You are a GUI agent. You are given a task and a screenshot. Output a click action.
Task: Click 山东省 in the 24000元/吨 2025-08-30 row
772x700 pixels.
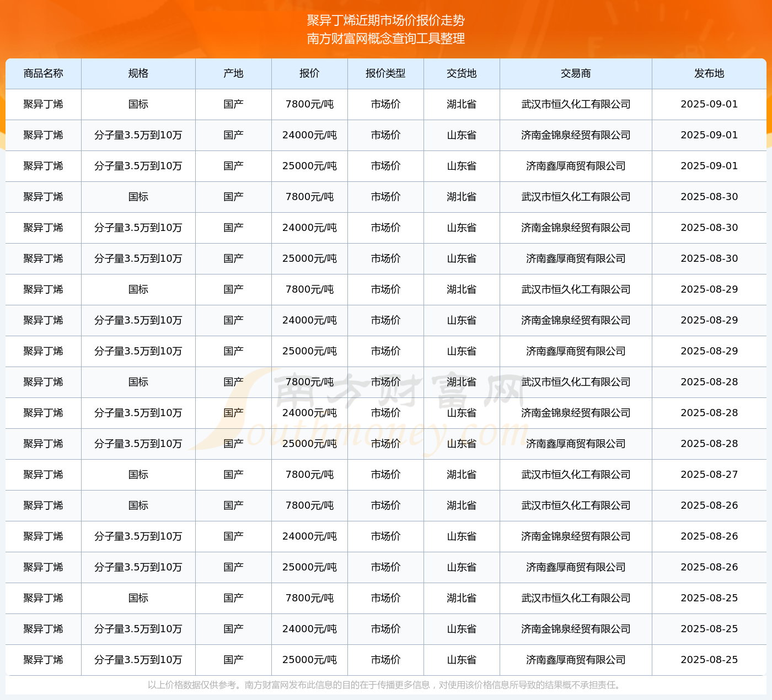[462, 228]
